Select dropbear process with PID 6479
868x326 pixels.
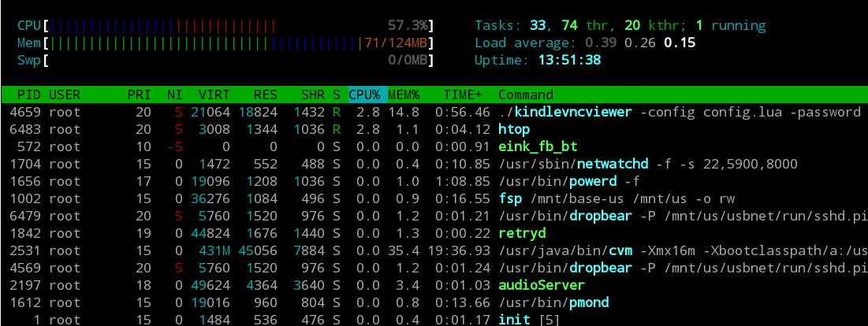434,216
